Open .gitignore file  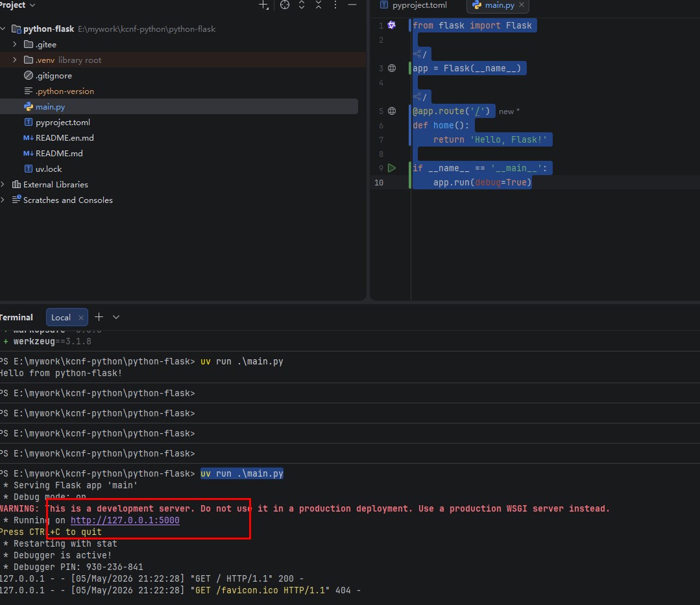[x=54, y=76]
